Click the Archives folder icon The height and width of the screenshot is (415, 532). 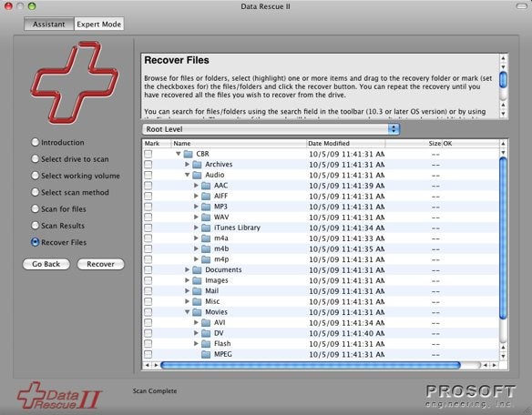click(197, 165)
